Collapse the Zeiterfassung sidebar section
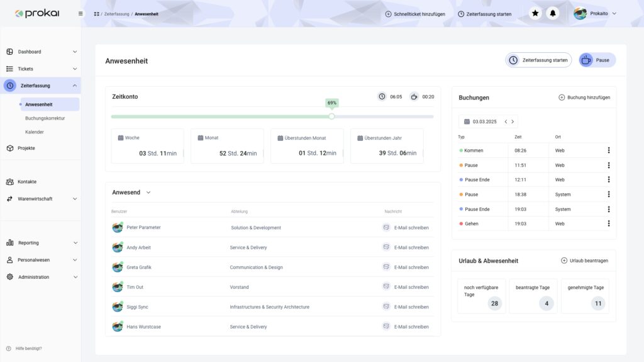The height and width of the screenshot is (362, 644). tap(75, 86)
